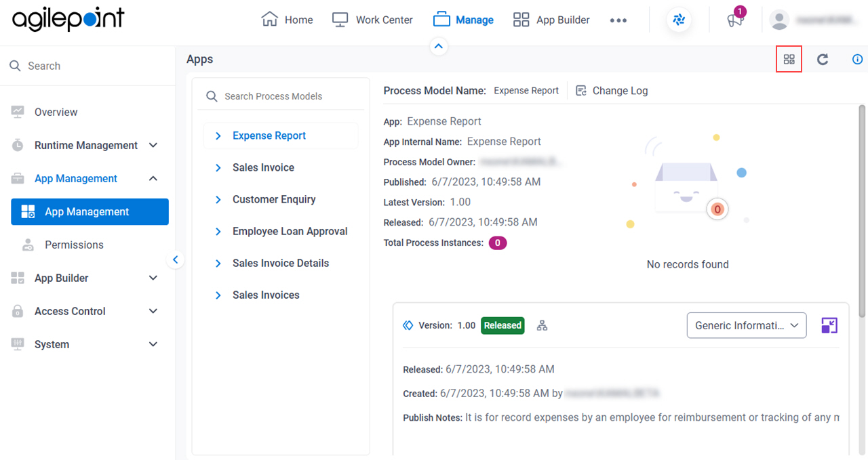Click the No records found message

(x=688, y=264)
